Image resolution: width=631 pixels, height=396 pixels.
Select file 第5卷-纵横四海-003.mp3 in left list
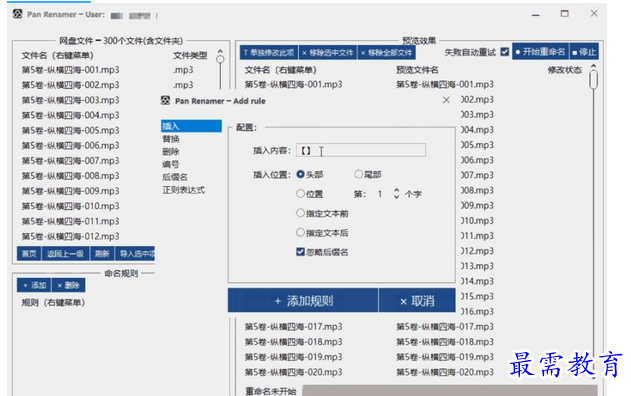click(x=70, y=100)
